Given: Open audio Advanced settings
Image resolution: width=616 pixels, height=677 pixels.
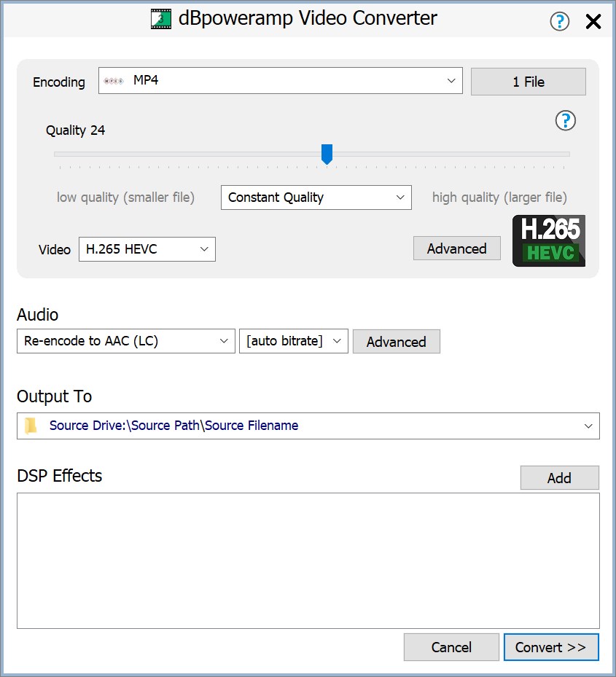Looking at the screenshot, I should [396, 342].
